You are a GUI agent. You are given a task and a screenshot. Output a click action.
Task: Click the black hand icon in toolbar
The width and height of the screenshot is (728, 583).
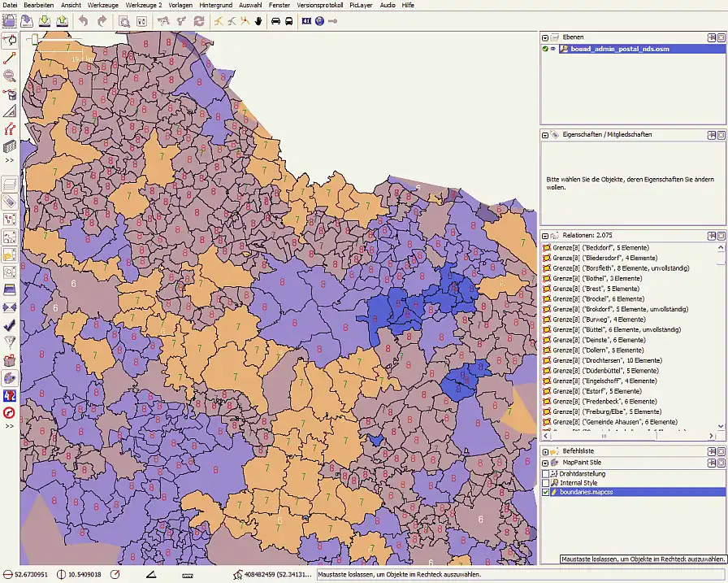pos(258,21)
